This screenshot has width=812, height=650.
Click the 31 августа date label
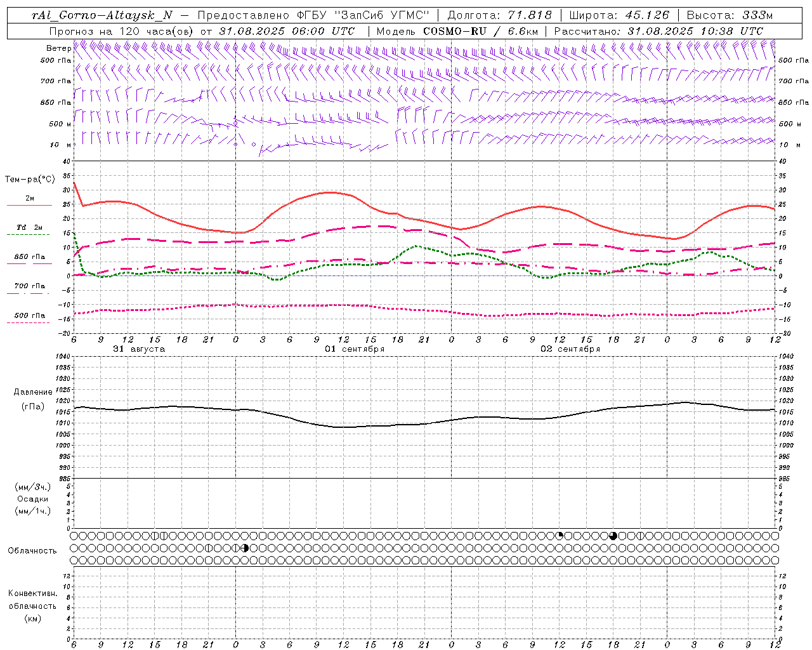click(139, 349)
